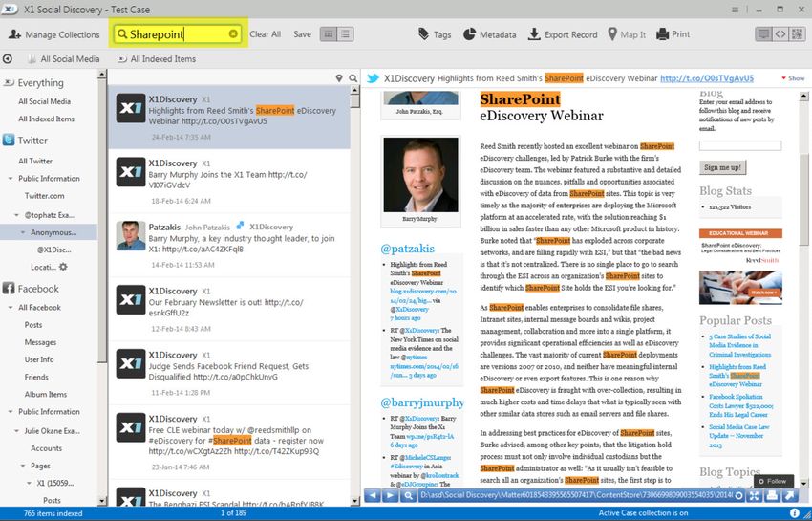The width and height of the screenshot is (812, 521).
Task: Click the Map It pin icon
Action: [x=612, y=34]
